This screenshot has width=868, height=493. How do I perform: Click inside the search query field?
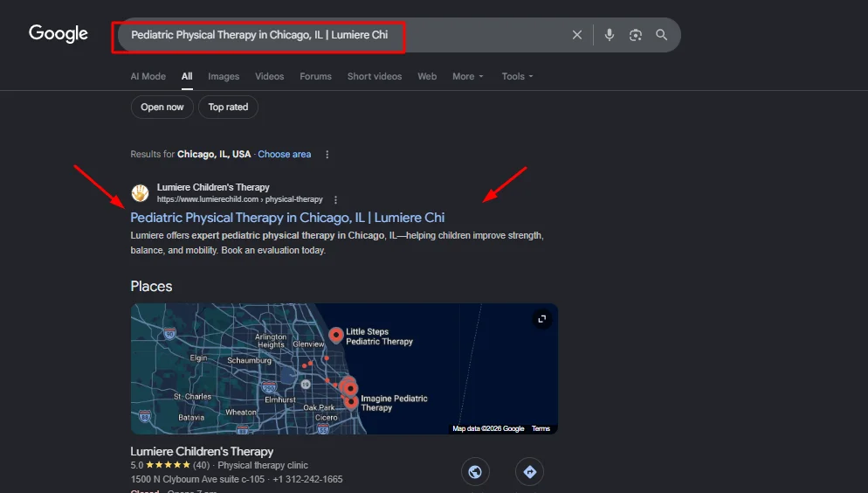[343, 35]
